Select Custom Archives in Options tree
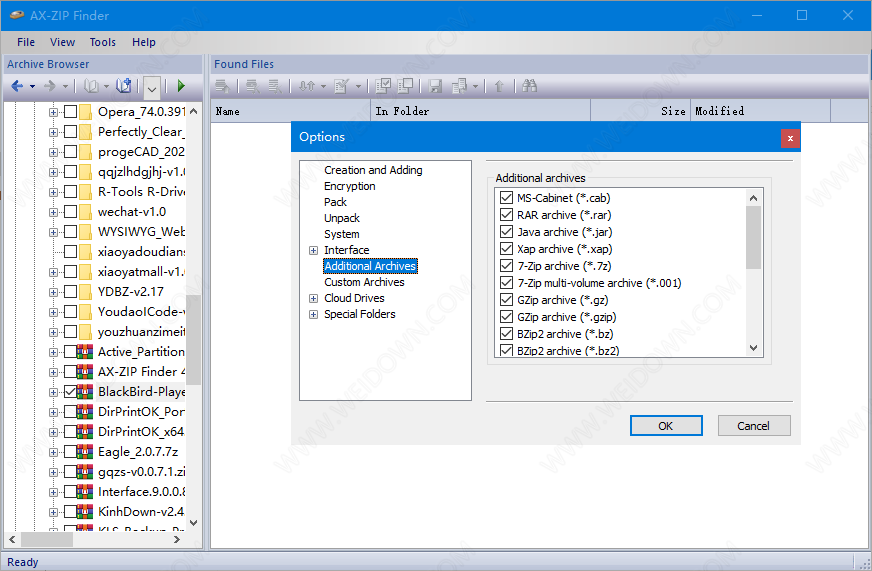 tap(364, 282)
